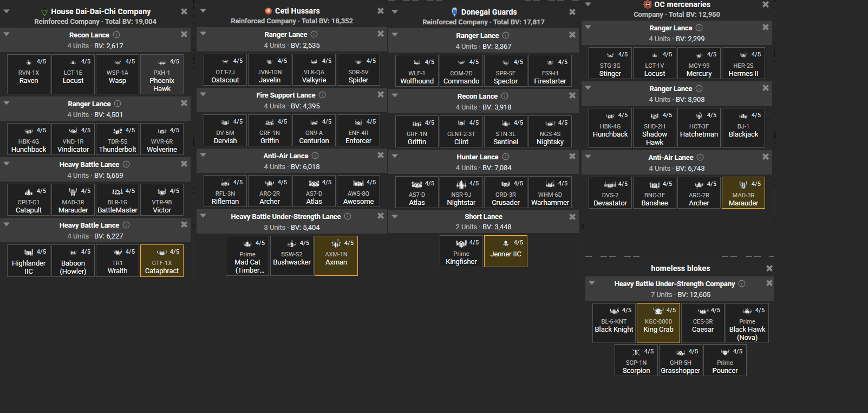Delete the Heavy Battle Under-Strength Company
The width and height of the screenshot is (868, 413).
(769, 283)
